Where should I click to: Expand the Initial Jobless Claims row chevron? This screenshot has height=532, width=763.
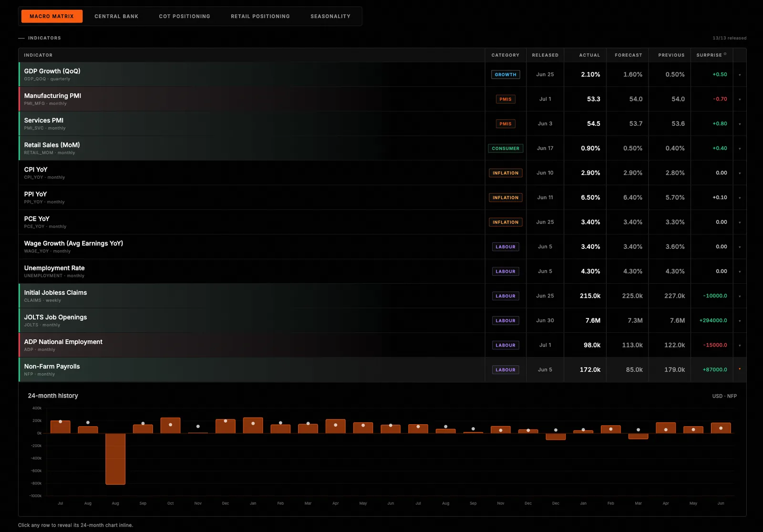pos(740,297)
